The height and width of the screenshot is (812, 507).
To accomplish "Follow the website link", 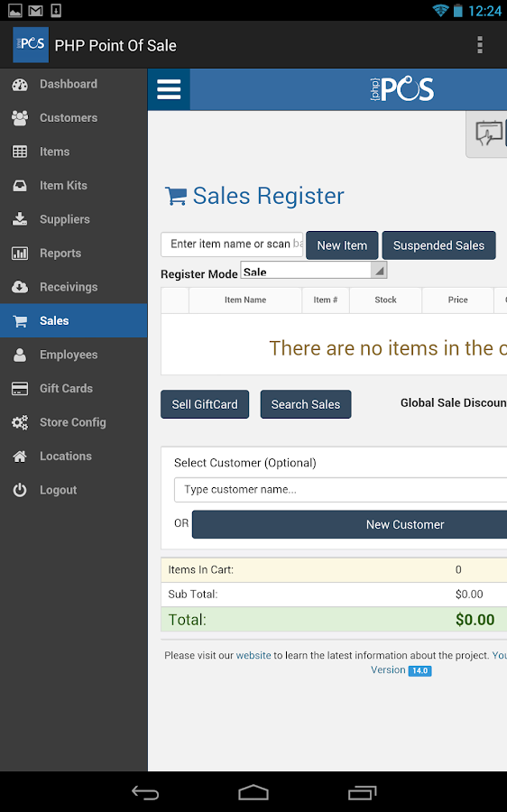I will tap(253, 656).
